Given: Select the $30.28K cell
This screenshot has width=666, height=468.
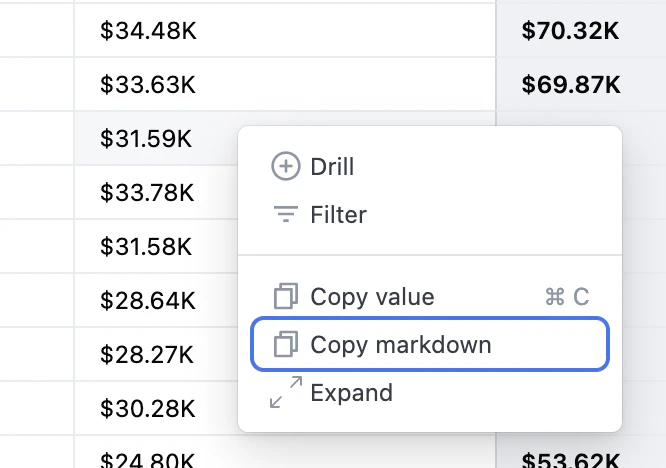Looking at the screenshot, I should pyautogui.click(x=156, y=408).
